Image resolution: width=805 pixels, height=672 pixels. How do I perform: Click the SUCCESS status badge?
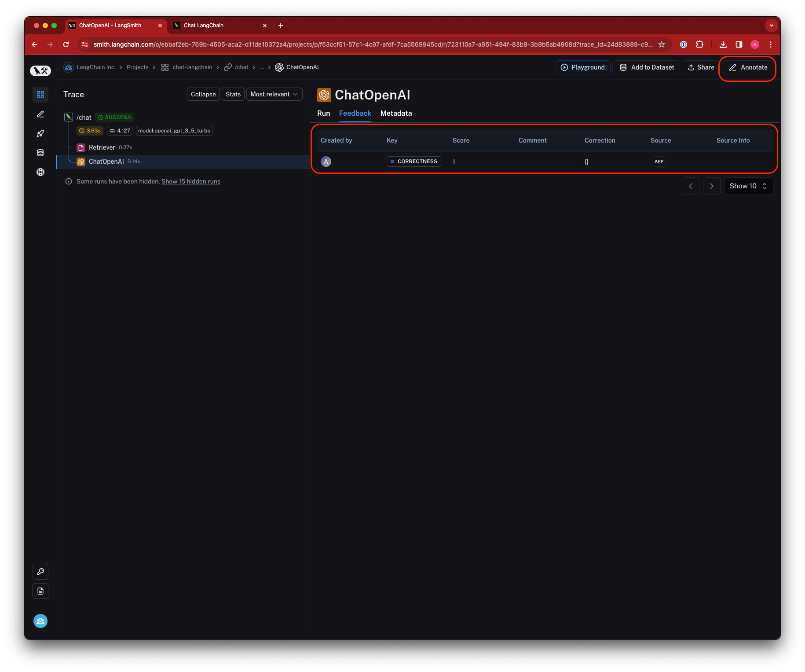[x=114, y=118]
